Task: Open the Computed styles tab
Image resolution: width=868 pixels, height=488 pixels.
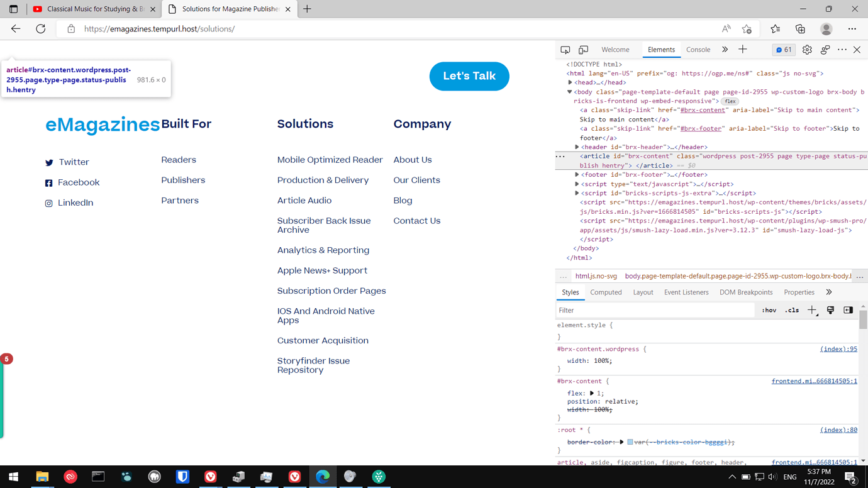Action: (606, 292)
